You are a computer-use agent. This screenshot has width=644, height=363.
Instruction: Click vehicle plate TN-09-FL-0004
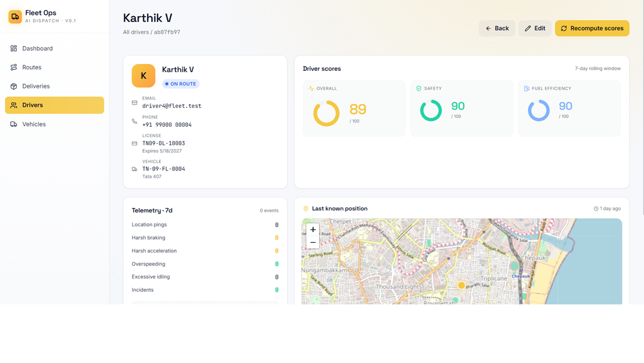pyautogui.click(x=164, y=169)
